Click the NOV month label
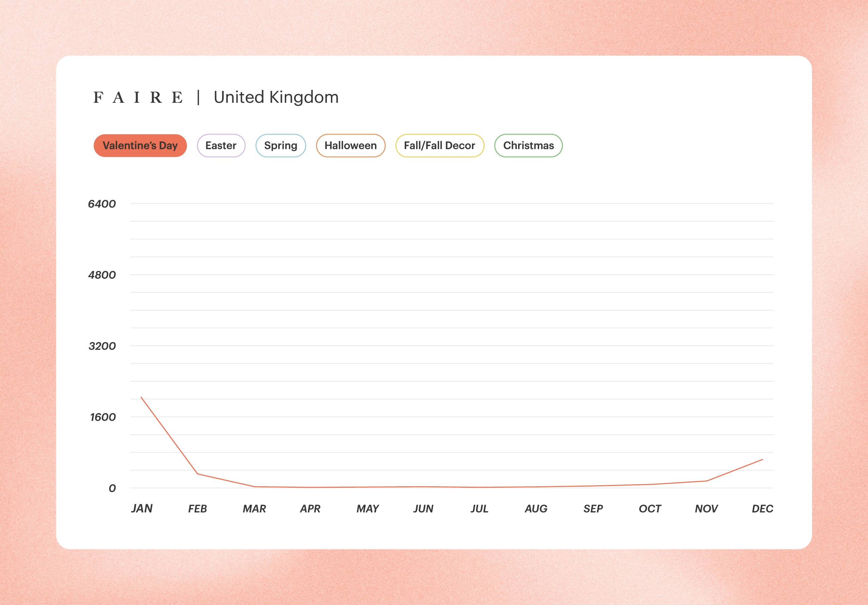 [x=706, y=509]
